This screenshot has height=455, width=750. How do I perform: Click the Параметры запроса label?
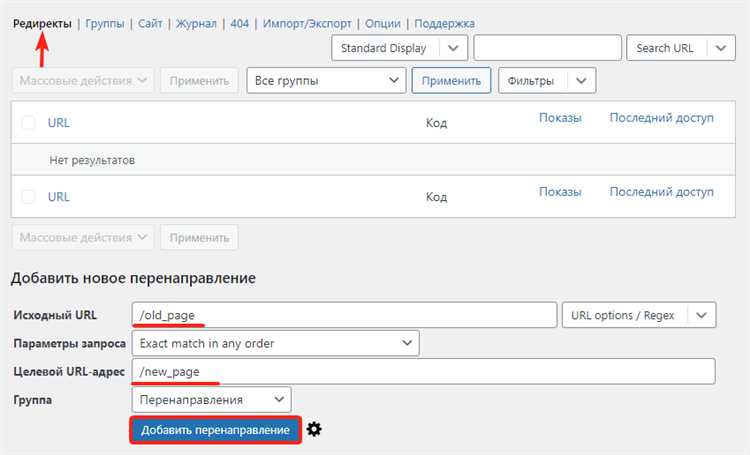(69, 344)
